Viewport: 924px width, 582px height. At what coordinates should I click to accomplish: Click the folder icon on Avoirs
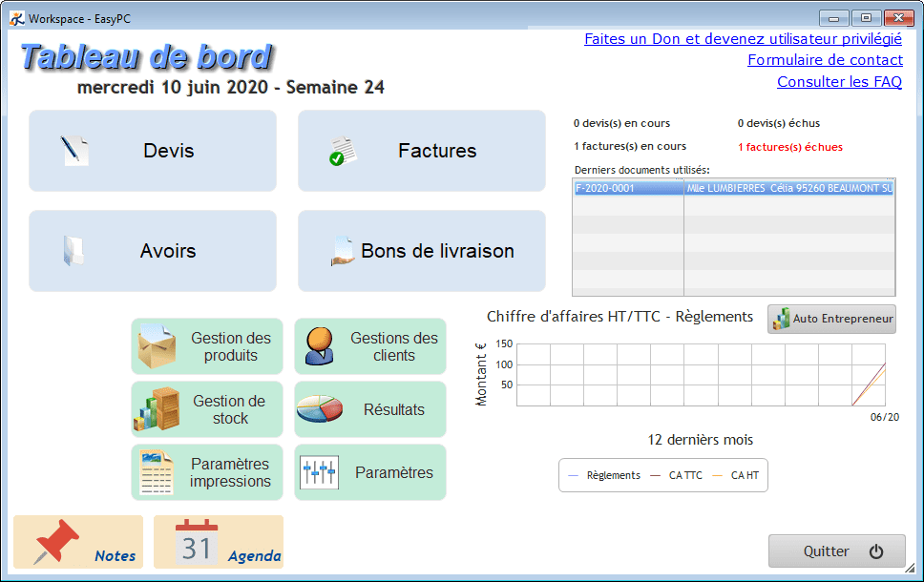click(73, 251)
